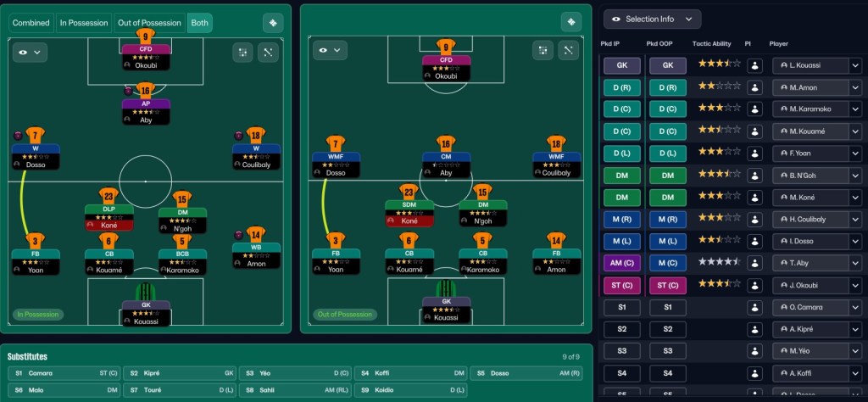Screen dimensions: 868x402
Task: Open the grid positions icon on the right pitch
Action: click(x=543, y=50)
